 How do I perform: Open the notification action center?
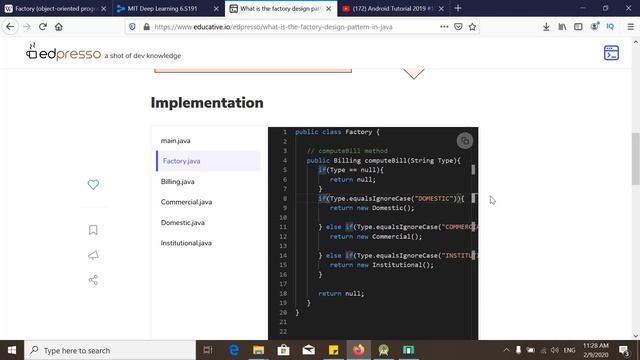(624, 351)
